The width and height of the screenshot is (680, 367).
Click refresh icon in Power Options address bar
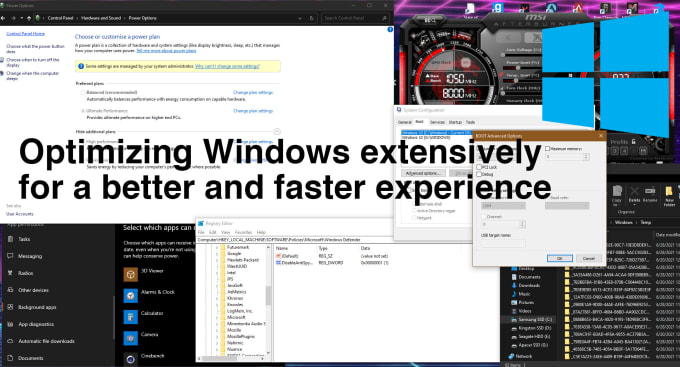click(x=311, y=18)
